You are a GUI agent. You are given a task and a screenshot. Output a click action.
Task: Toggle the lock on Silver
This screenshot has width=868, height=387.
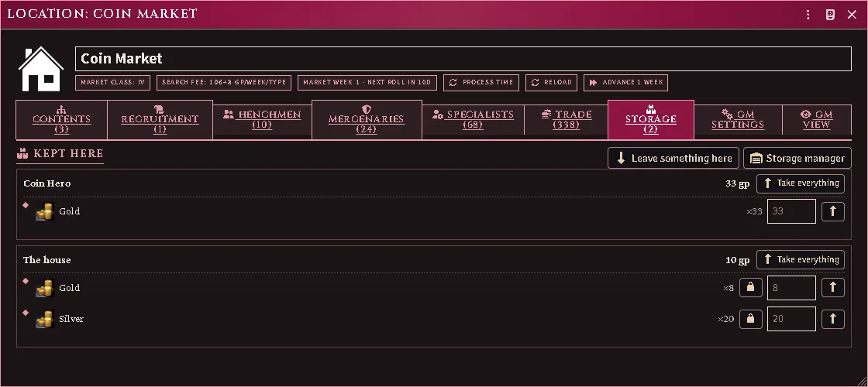(x=751, y=318)
